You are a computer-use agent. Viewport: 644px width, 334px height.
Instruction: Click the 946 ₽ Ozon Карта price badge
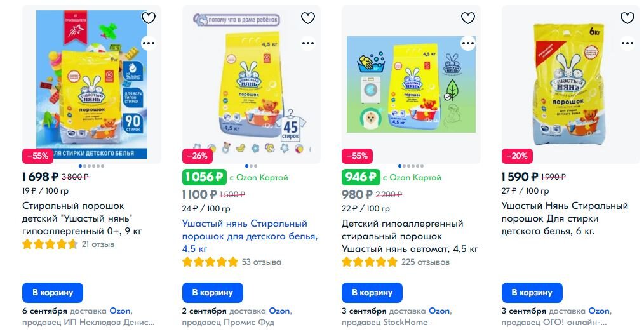coord(361,177)
